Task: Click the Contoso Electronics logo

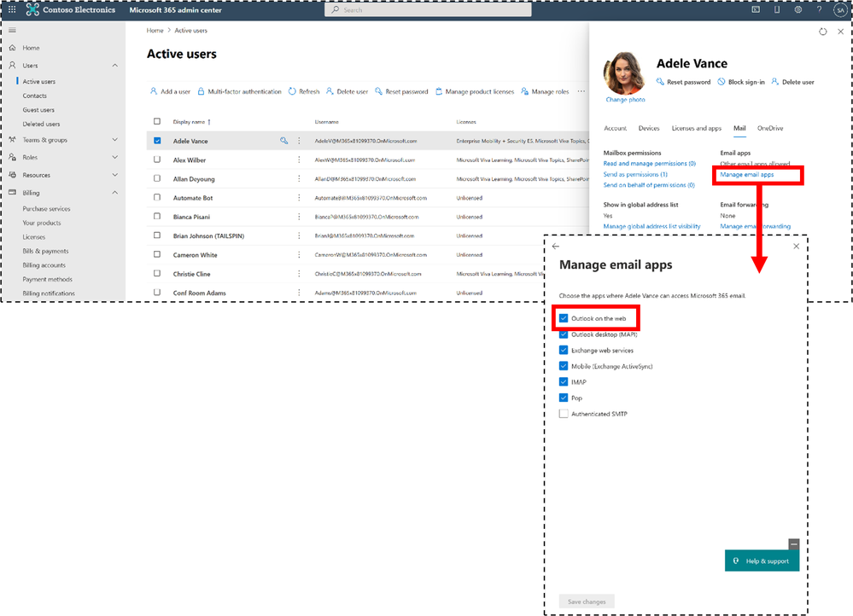Action: (32, 9)
